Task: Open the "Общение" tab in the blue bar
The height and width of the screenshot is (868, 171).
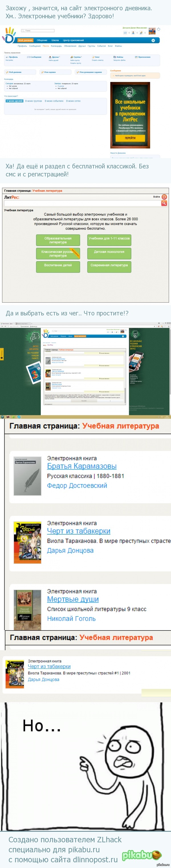Action: click(x=42, y=41)
